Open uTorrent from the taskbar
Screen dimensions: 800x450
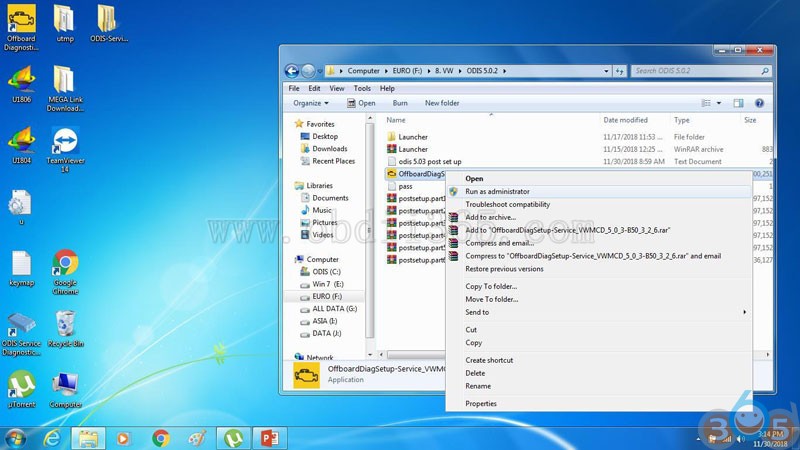(x=233, y=438)
